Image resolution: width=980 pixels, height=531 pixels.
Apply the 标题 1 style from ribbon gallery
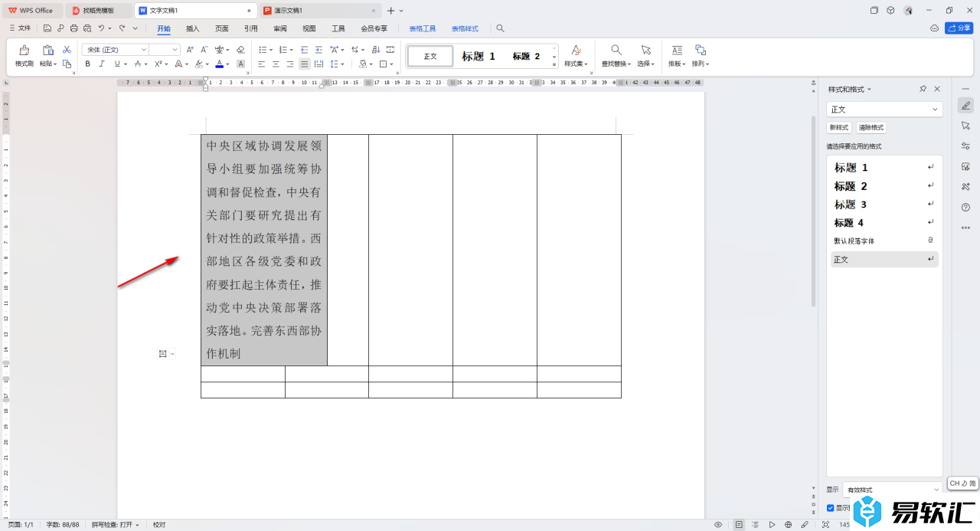[479, 57]
